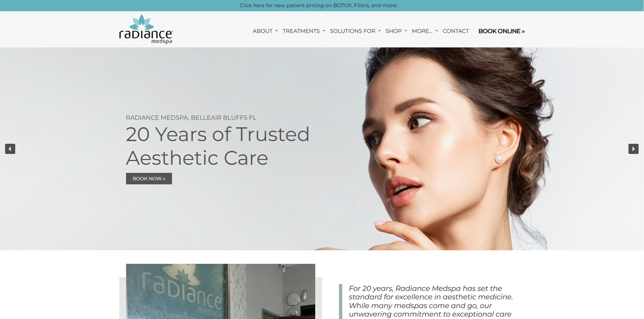The image size is (644, 319).
Task: Advance to next slide arrow
Action: [x=634, y=149]
